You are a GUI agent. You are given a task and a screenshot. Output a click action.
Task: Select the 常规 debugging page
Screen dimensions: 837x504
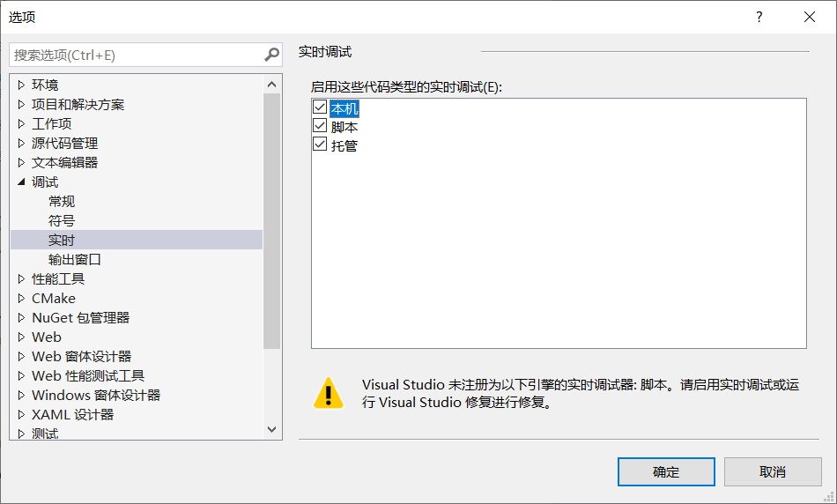pyautogui.click(x=62, y=201)
